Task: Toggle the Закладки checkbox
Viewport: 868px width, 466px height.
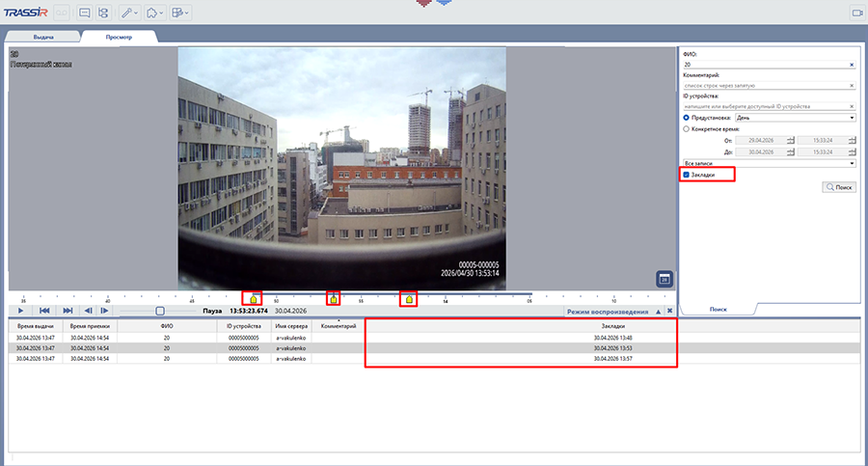Action: [x=687, y=175]
